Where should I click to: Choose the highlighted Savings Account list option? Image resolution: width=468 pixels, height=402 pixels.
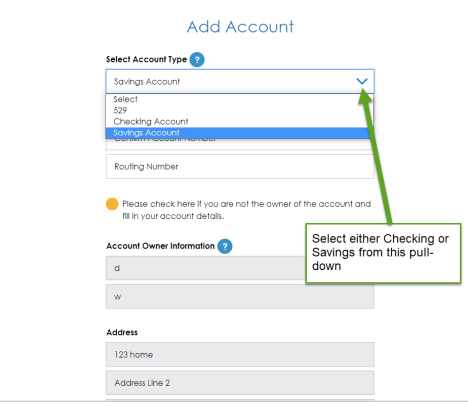pyautogui.click(x=237, y=133)
